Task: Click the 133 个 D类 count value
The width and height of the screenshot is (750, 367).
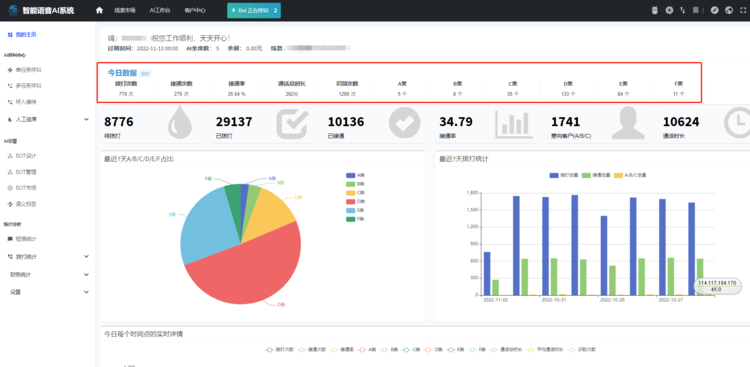Action: (568, 94)
